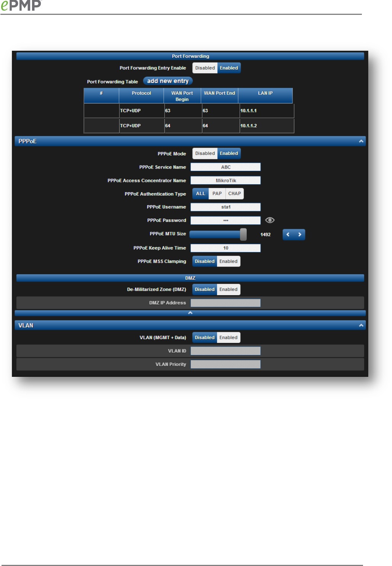Viewport: 392px width, 566px height.
Task: Disable De-Militarized Zone (DMZ)
Action: point(205,289)
